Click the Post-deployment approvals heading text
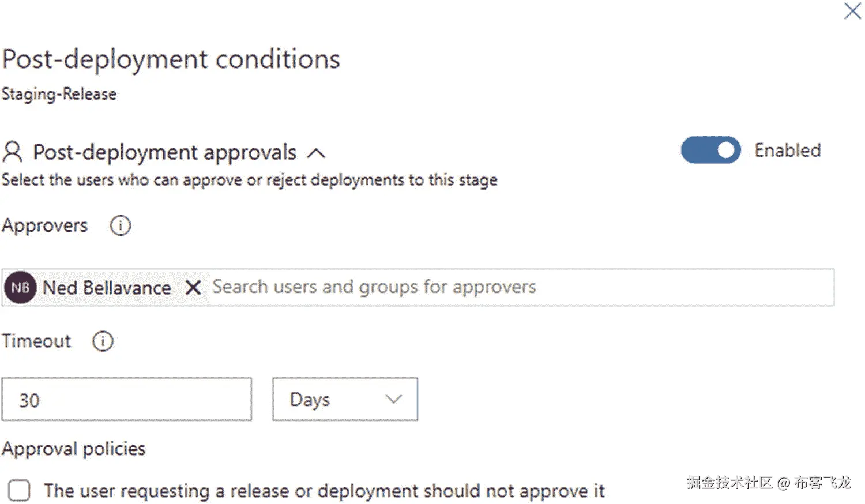Viewport: 865px width, 504px height. pyautogui.click(x=164, y=152)
